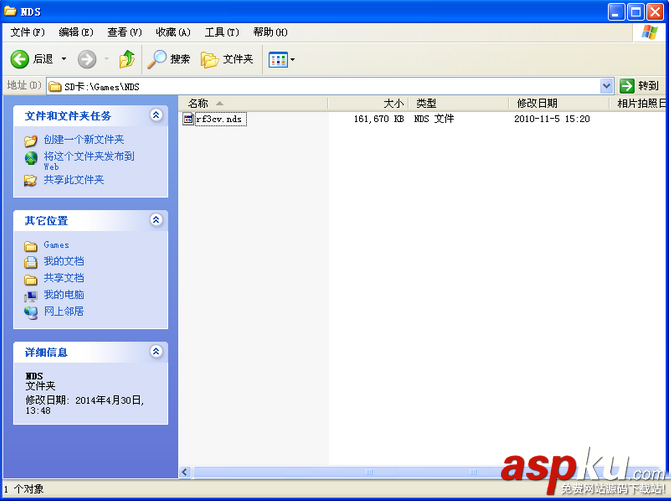Click the 161,670 KB size cell
Viewport: 671px width, 501px height.
(379, 119)
